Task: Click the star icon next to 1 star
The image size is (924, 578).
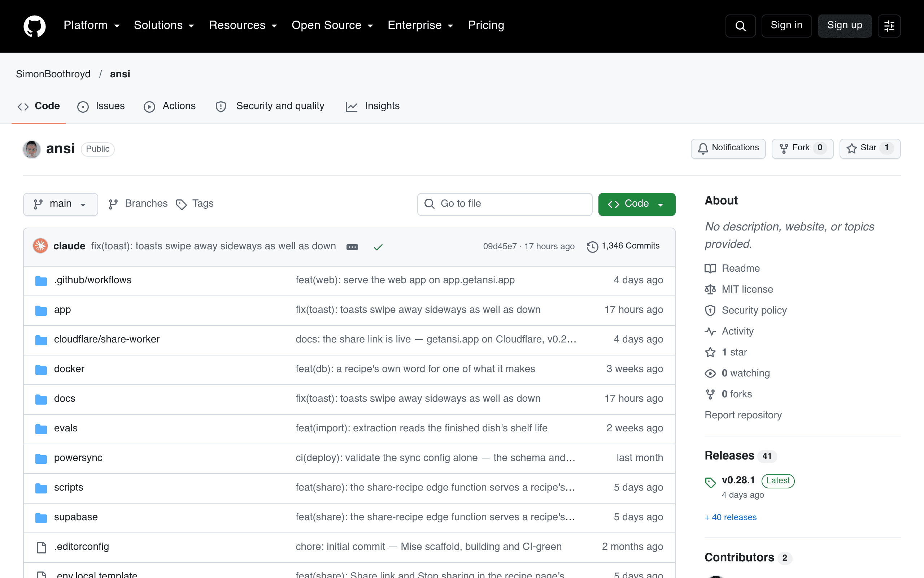Action: point(710,352)
